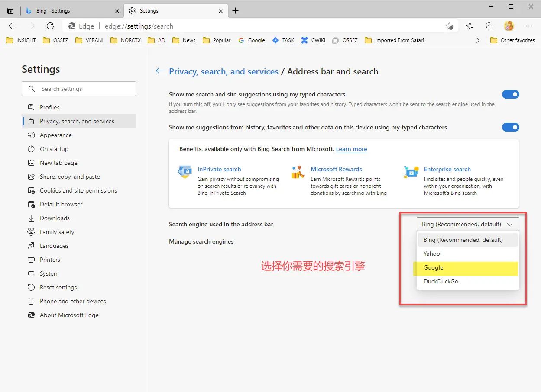Image resolution: width=541 pixels, height=392 pixels.
Task: Choose Bing (Recommended, default) option
Action: click(468, 240)
